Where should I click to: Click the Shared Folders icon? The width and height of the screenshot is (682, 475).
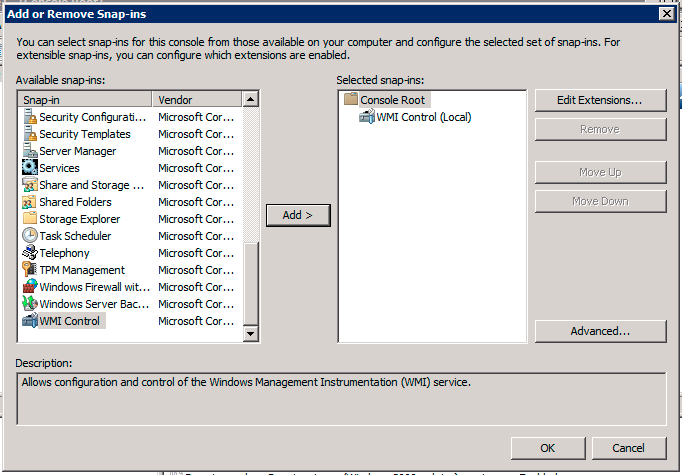point(30,202)
